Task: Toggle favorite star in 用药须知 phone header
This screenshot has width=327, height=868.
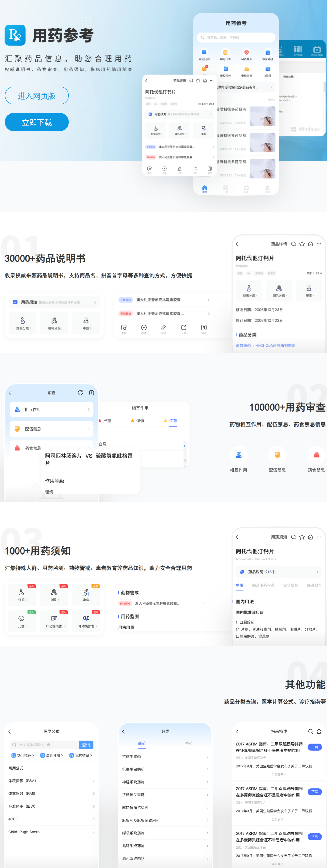Action: tap(302, 537)
